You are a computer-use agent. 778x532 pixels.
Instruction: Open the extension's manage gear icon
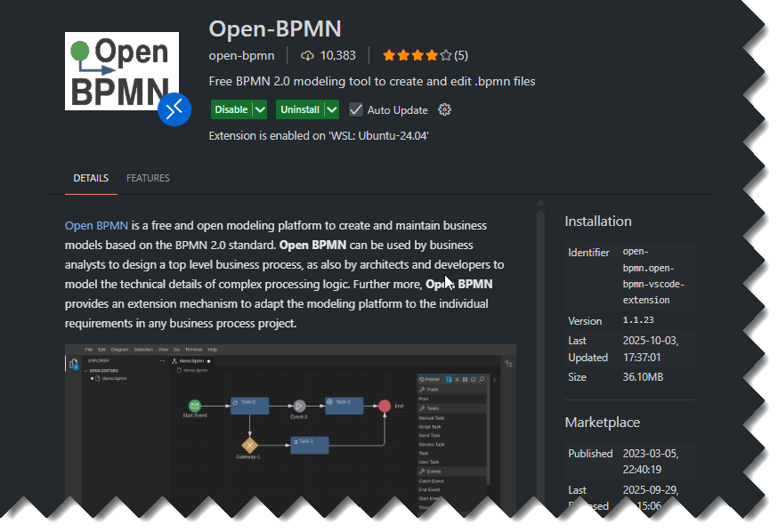pos(445,109)
